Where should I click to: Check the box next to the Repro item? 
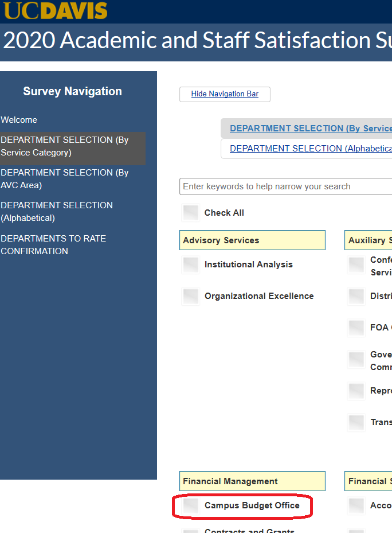tap(356, 391)
